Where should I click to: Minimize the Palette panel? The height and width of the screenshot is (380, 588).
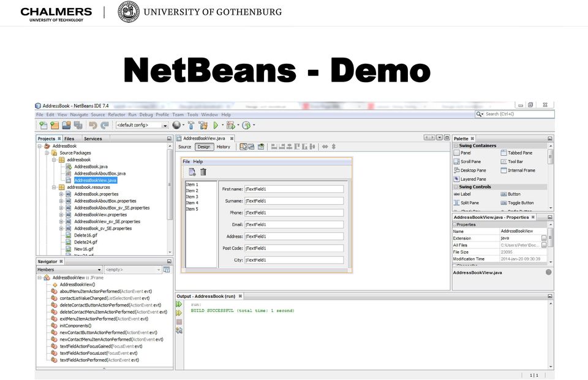click(550, 139)
